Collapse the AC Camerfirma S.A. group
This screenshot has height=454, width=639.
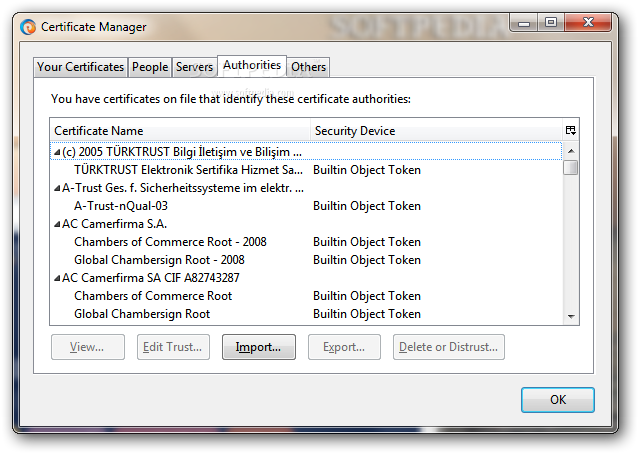click(57, 224)
